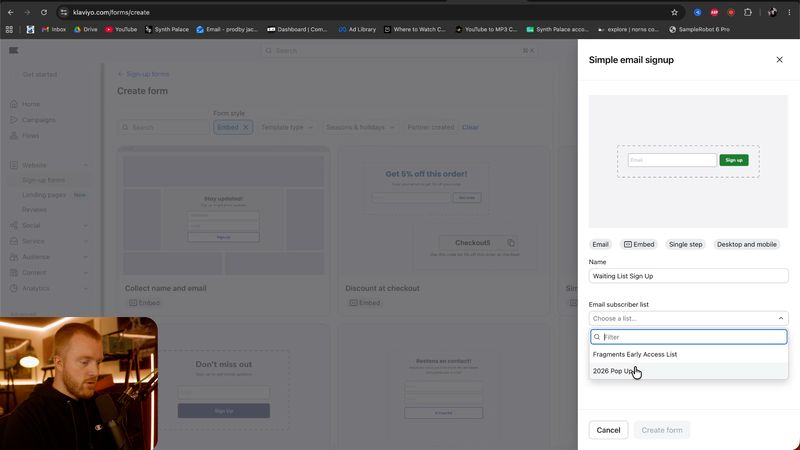Screen dimensions: 800x450
Task: Click the Clear filters link
Action: point(470,128)
